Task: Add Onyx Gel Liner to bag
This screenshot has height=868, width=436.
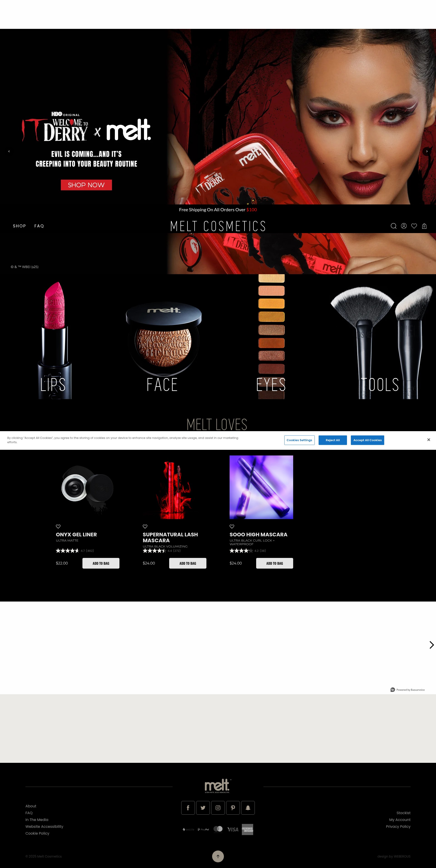Action: coord(101,563)
